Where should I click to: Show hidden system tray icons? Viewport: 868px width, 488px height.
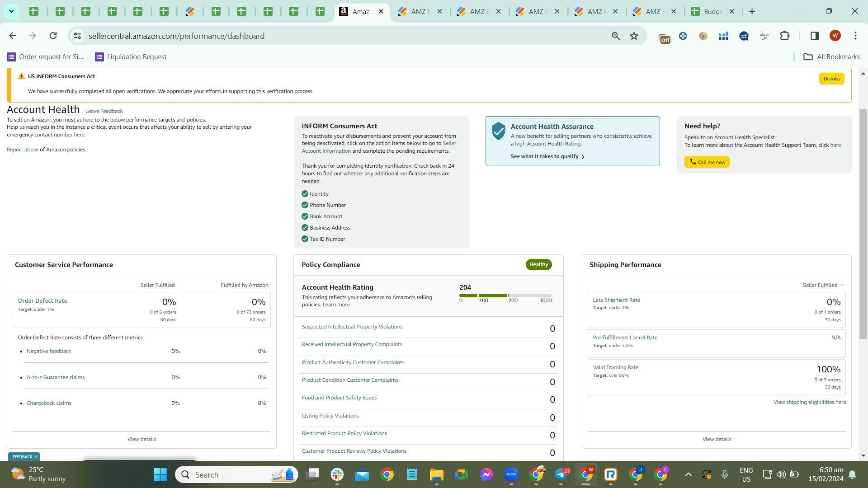688,474
